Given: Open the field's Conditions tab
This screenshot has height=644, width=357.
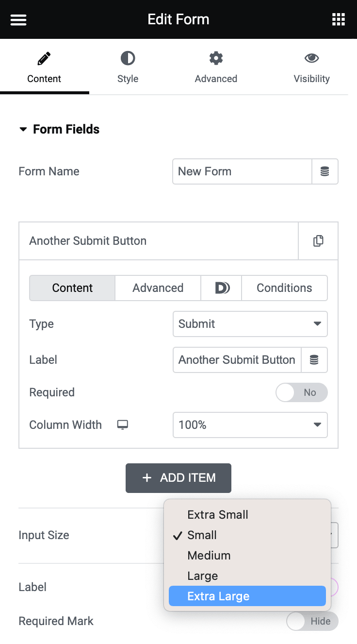Looking at the screenshot, I should click(284, 288).
